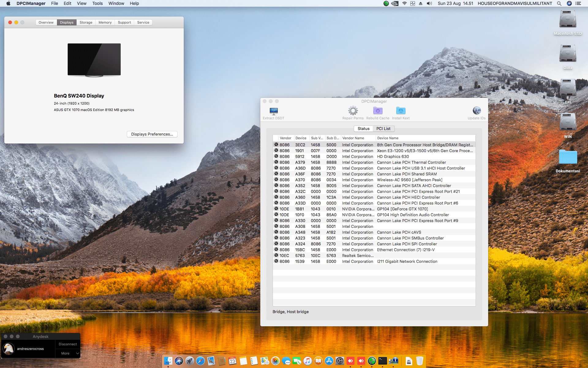Open the volume control in menu bar

[x=429, y=3]
